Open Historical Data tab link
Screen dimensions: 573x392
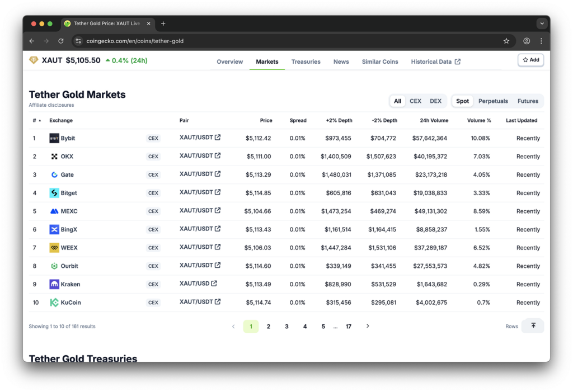(x=435, y=62)
